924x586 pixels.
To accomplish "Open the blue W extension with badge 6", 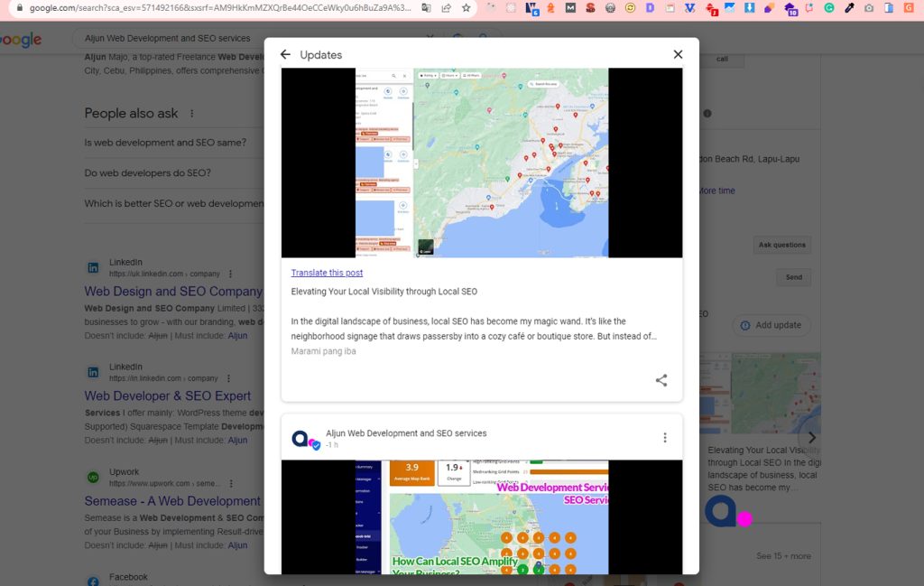I will click(x=531, y=9).
